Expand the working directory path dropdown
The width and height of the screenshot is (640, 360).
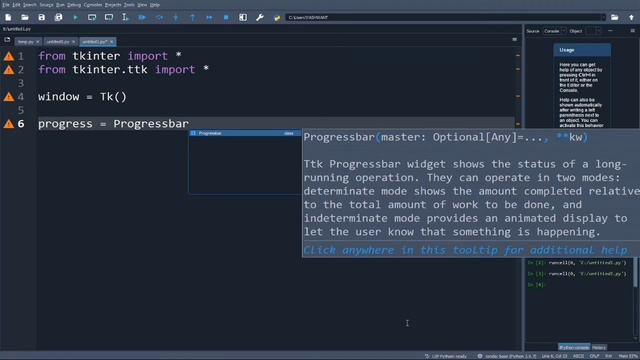pos(603,18)
